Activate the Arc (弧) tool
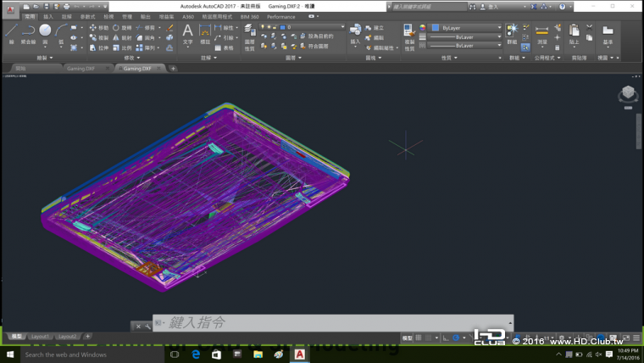 point(61,31)
